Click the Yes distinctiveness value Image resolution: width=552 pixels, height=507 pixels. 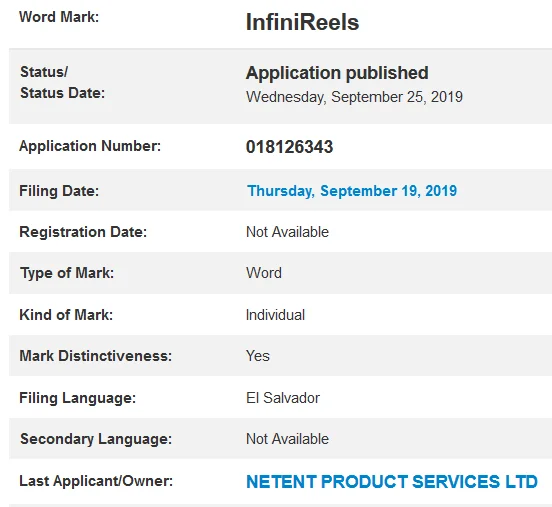point(258,356)
